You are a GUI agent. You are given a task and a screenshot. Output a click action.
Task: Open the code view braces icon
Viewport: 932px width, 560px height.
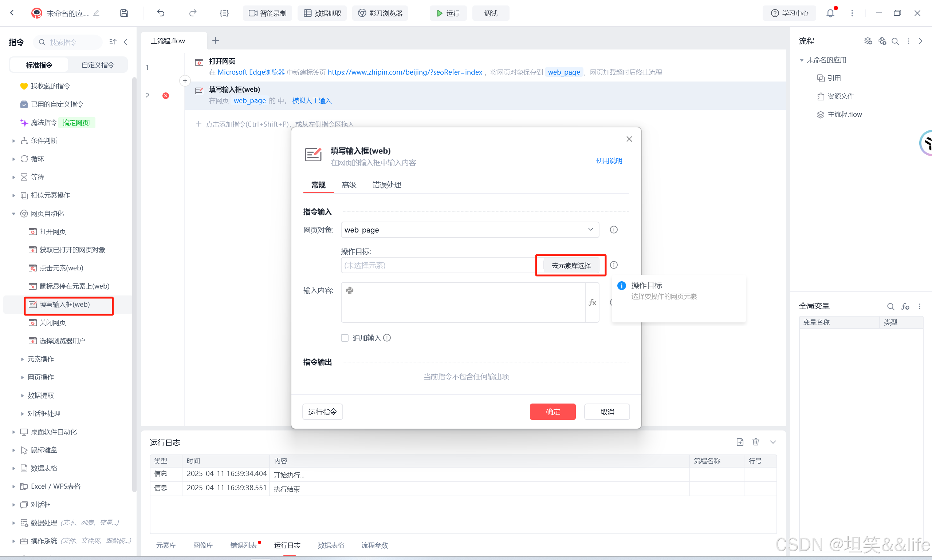(224, 13)
